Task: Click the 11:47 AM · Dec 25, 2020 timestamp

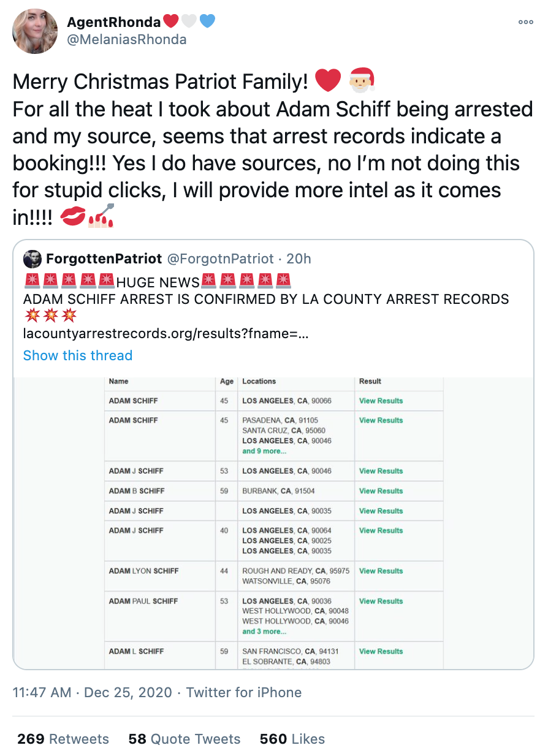Action: (x=92, y=692)
